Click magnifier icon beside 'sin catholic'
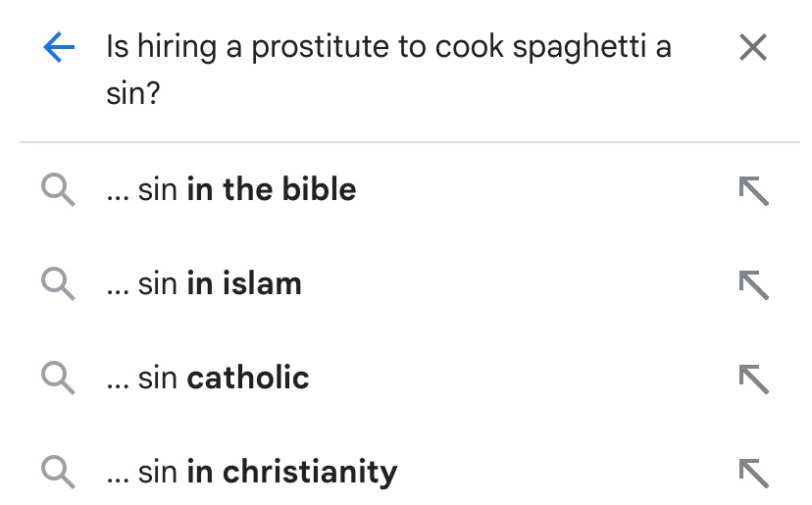 (58, 379)
